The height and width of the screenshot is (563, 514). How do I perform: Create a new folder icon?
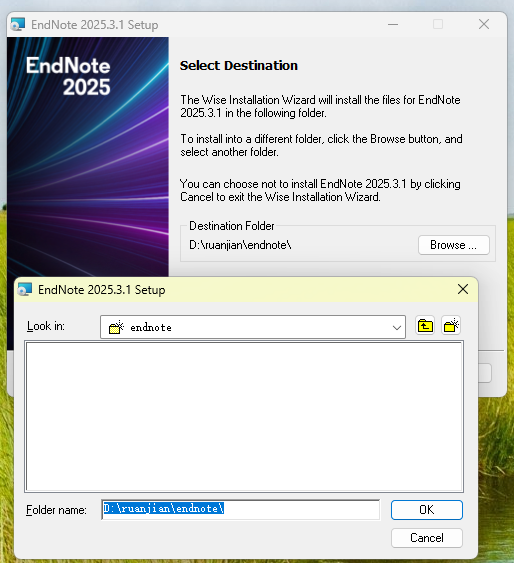click(451, 326)
